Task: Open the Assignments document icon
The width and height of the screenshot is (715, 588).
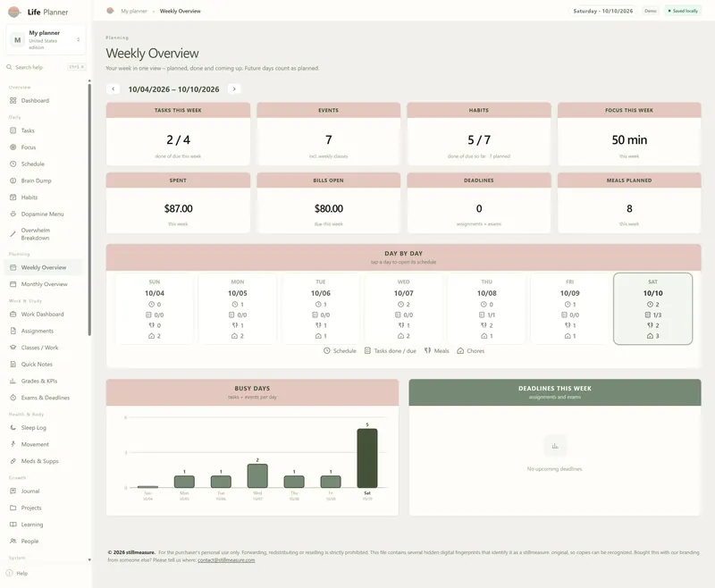Action: point(13,331)
